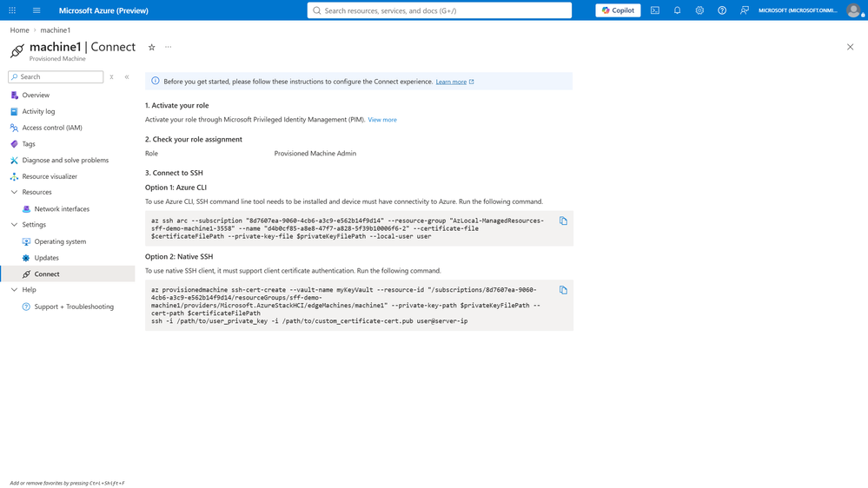
Task: Open the Azure portal apps grid icon
Action: [12, 10]
